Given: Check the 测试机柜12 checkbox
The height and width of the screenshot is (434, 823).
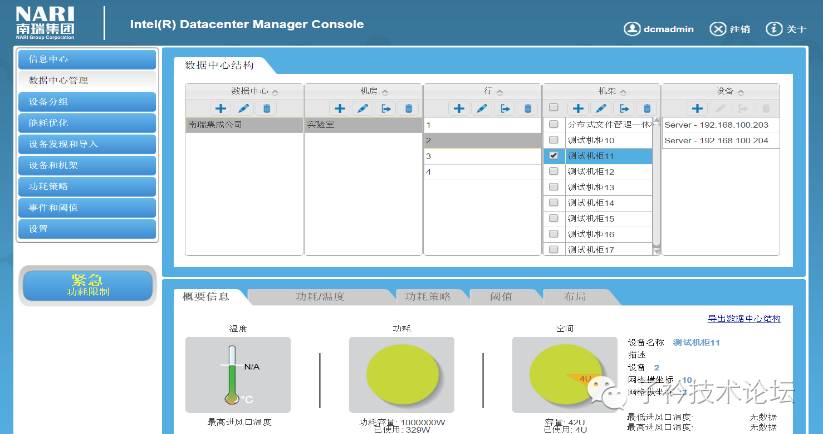Looking at the screenshot, I should (x=553, y=172).
